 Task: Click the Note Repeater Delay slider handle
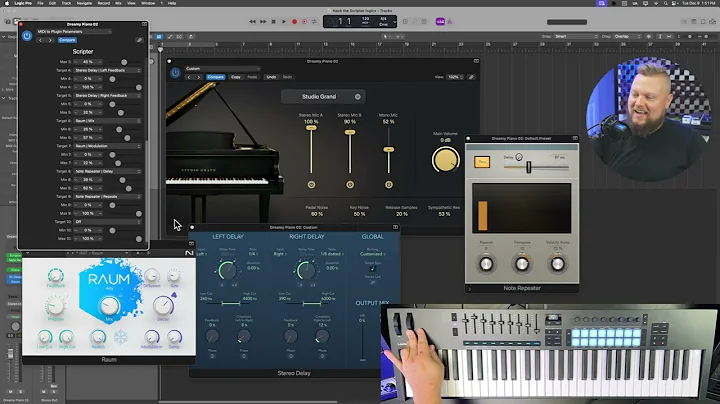coord(529,167)
